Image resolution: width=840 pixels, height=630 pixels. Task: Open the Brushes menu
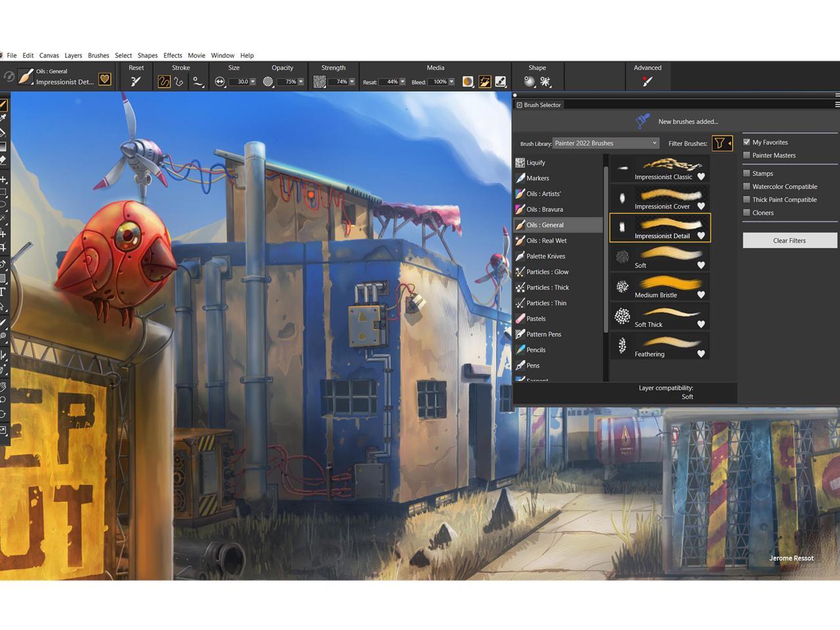click(x=98, y=55)
